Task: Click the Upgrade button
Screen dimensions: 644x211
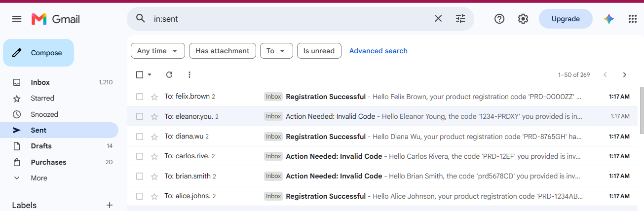Action: point(566,19)
